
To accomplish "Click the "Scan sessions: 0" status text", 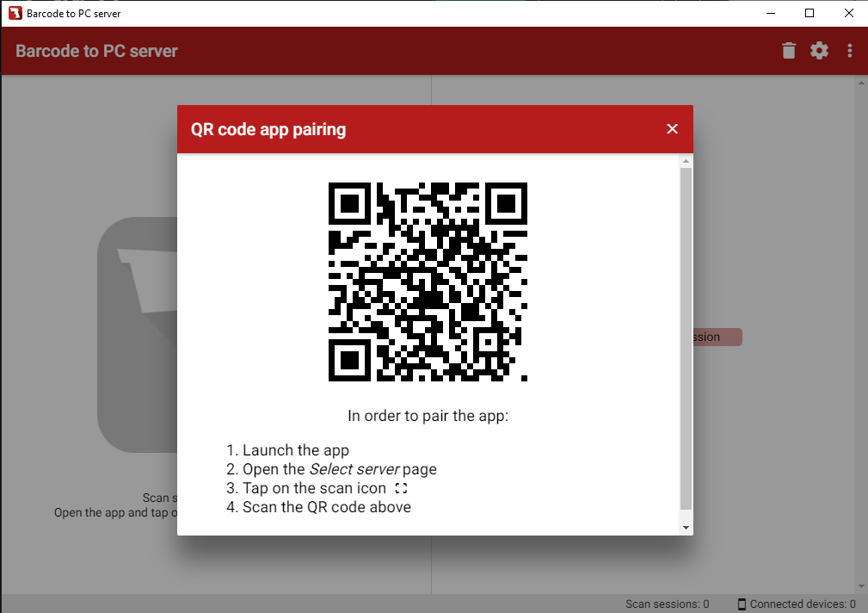I will click(667, 604).
